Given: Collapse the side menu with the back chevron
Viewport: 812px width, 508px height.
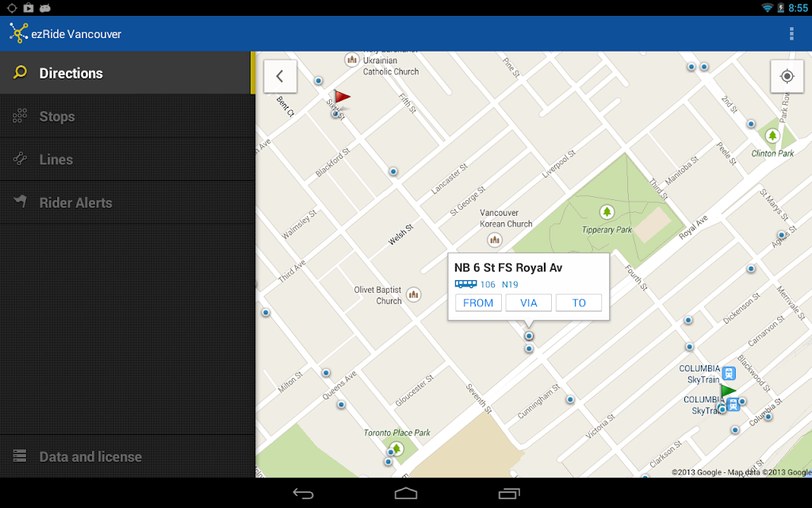Looking at the screenshot, I should pyautogui.click(x=280, y=76).
